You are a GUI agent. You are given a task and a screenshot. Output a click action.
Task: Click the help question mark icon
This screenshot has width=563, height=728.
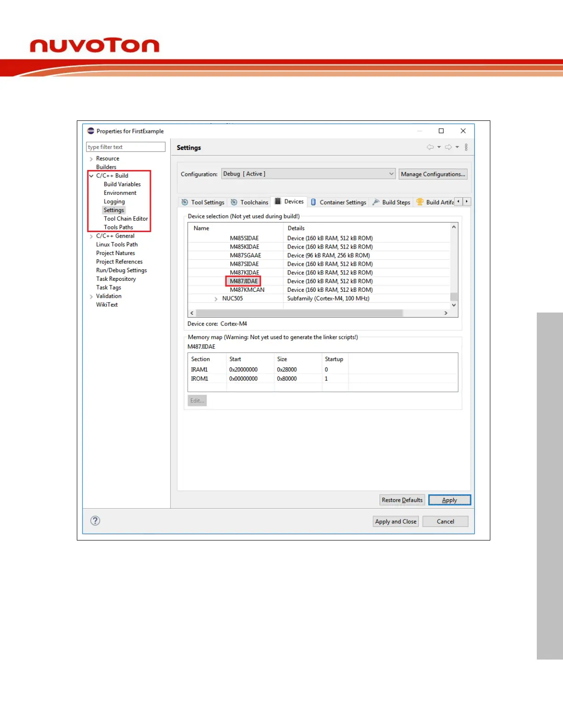coord(95,521)
